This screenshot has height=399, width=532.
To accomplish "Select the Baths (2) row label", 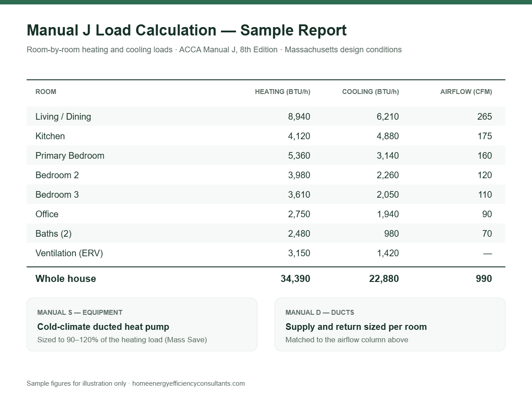I will (x=53, y=234).
